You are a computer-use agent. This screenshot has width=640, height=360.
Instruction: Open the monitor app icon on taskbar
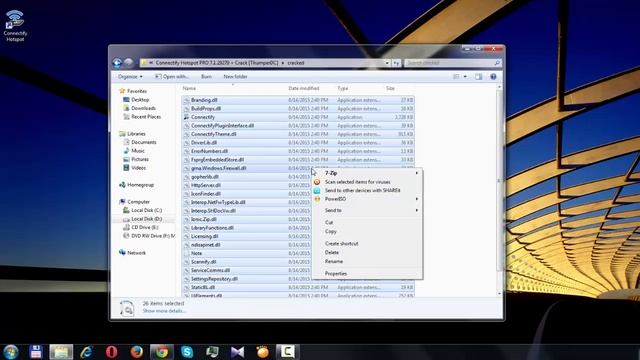pos(212,351)
